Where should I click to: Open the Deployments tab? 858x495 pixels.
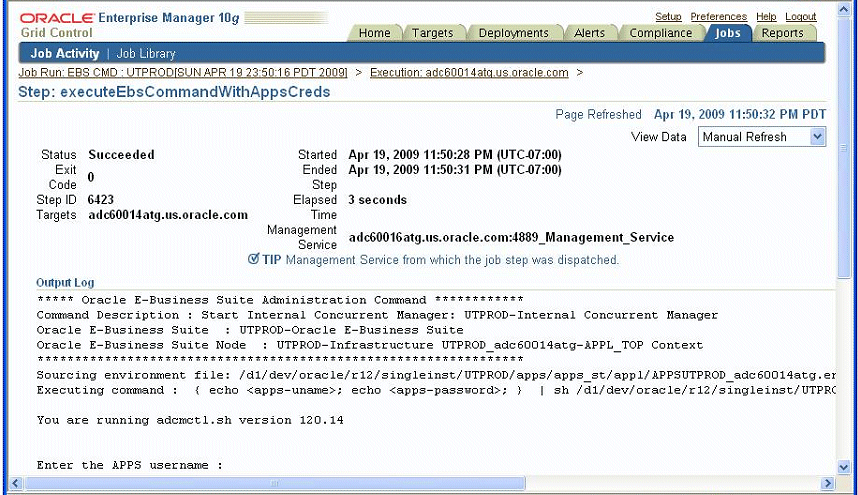click(x=513, y=33)
